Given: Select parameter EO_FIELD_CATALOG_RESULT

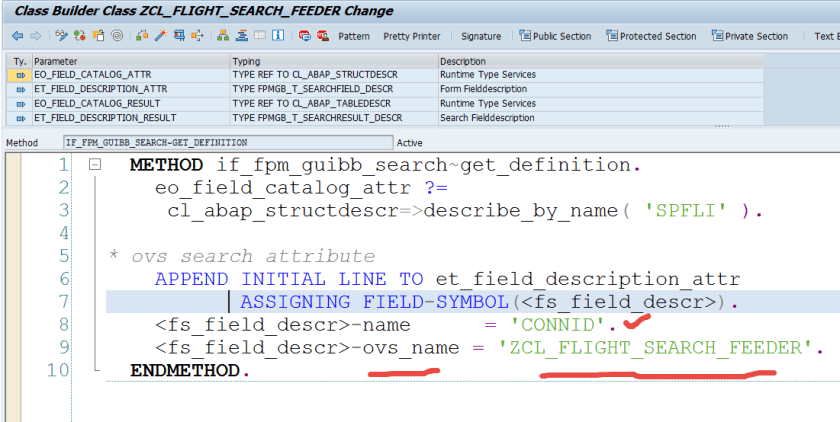Looking at the screenshot, I should click(97, 103).
